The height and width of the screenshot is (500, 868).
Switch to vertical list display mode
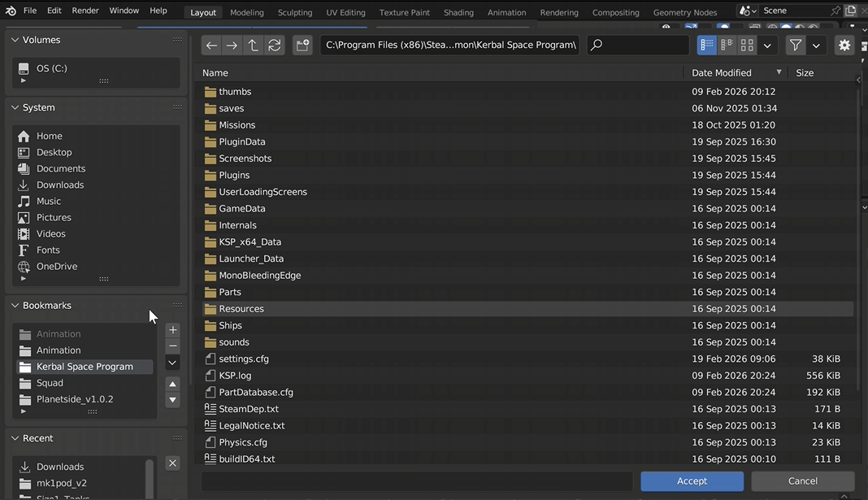(707, 46)
